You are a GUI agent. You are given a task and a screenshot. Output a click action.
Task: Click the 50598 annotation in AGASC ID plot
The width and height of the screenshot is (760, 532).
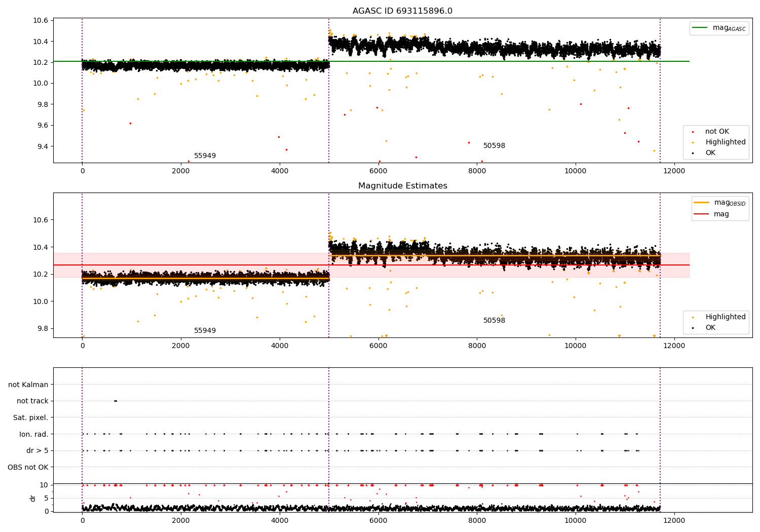point(494,146)
